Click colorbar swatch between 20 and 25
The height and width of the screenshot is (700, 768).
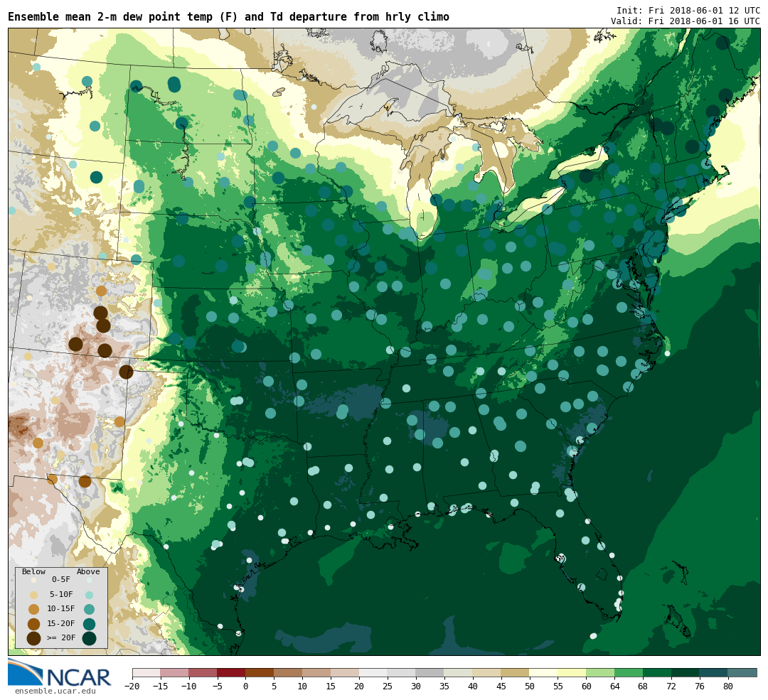pos(373,672)
